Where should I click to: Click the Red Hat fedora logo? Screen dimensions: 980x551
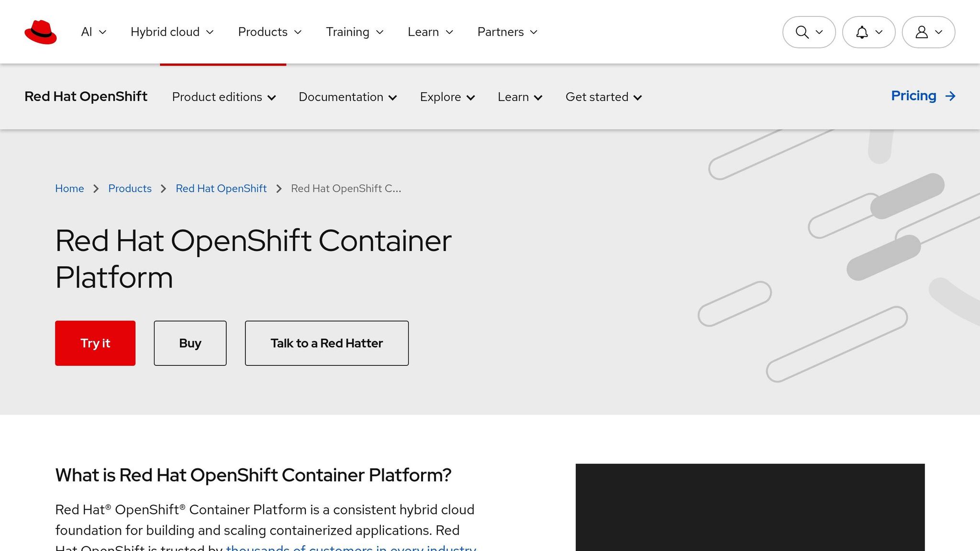[x=41, y=32]
